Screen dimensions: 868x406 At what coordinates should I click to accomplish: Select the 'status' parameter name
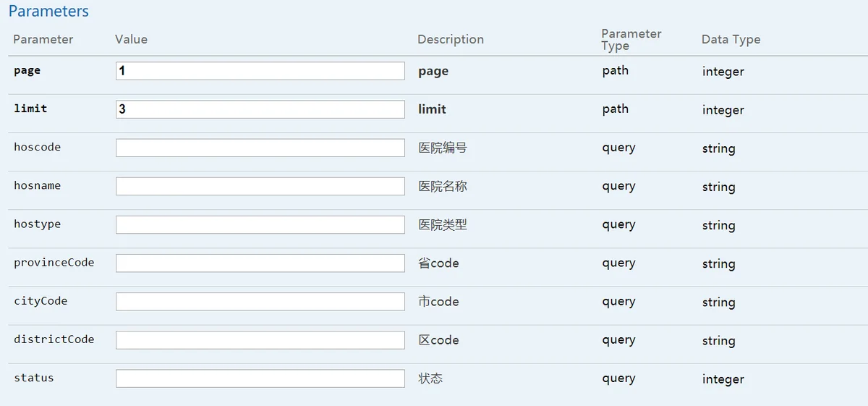pyautogui.click(x=33, y=377)
